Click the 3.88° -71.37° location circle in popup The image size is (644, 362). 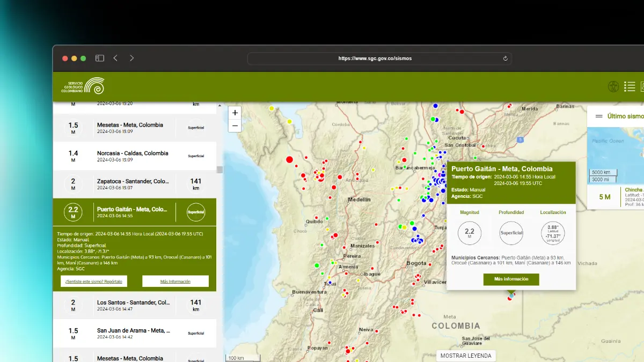553,233
